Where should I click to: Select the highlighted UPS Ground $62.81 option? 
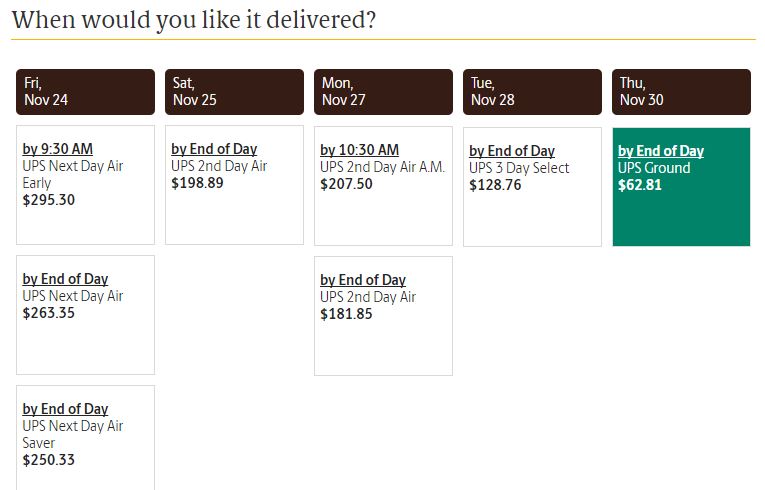[681, 185]
